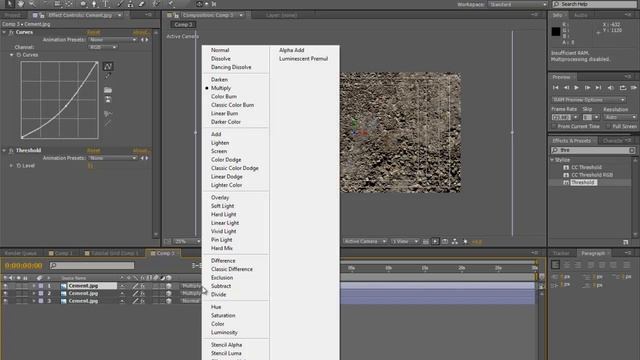Enable Full Screen checkbox in Preview
The height and width of the screenshot is (360, 640).
[608, 127]
